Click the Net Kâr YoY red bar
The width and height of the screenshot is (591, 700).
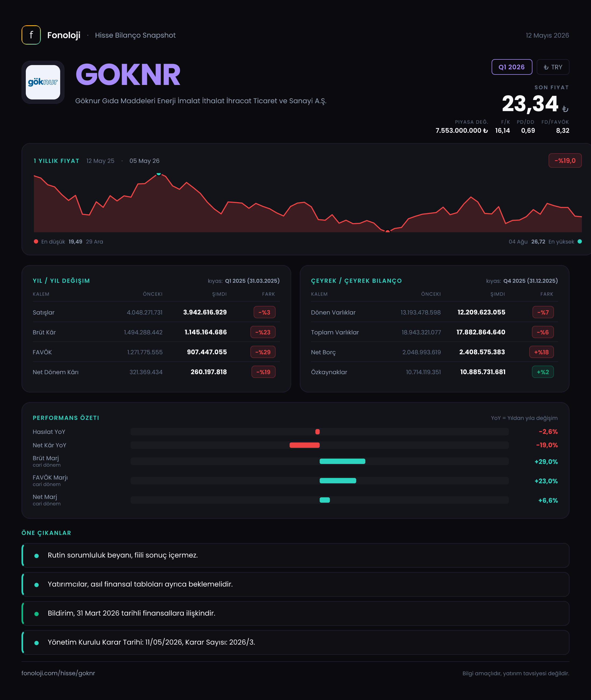tap(305, 445)
